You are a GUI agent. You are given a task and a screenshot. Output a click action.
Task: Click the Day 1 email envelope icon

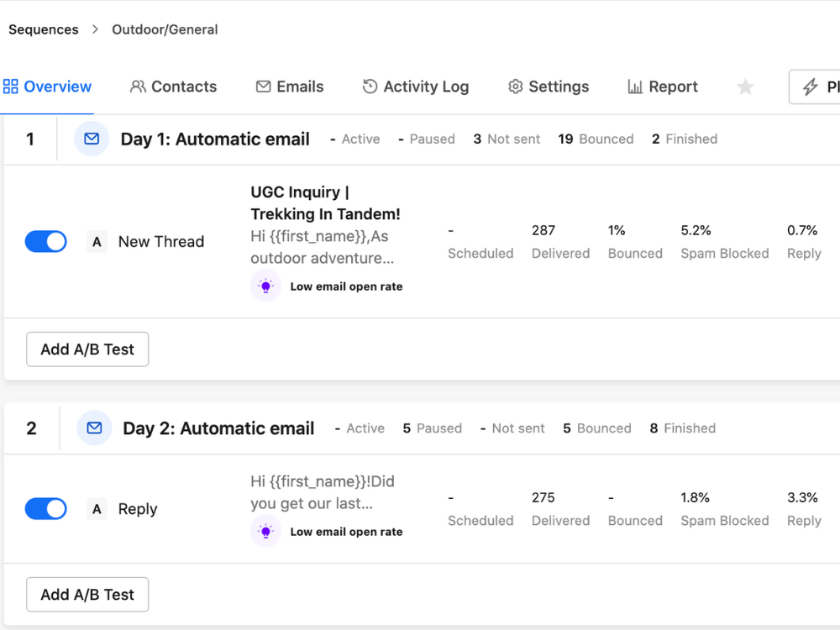[92, 139]
